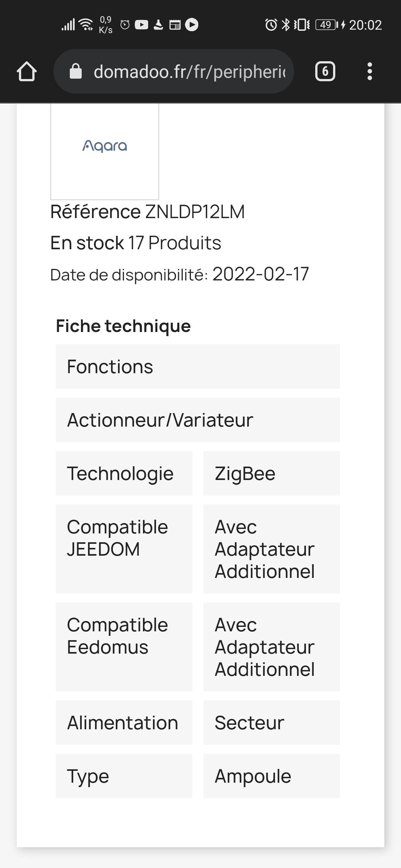The image size is (401, 868).
Task: Tap the domadoo.fr address bar
Action: point(189,71)
